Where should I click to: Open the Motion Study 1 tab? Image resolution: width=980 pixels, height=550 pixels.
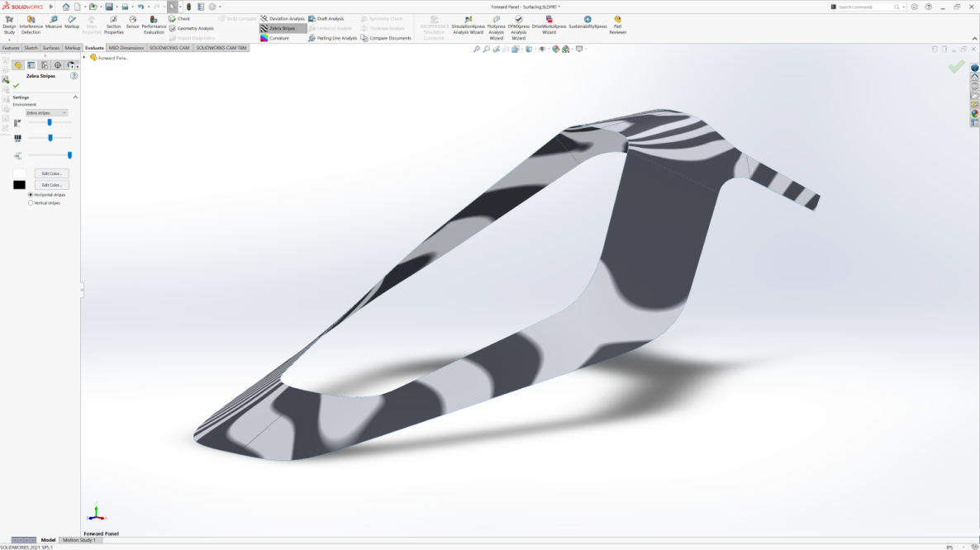tap(78, 540)
